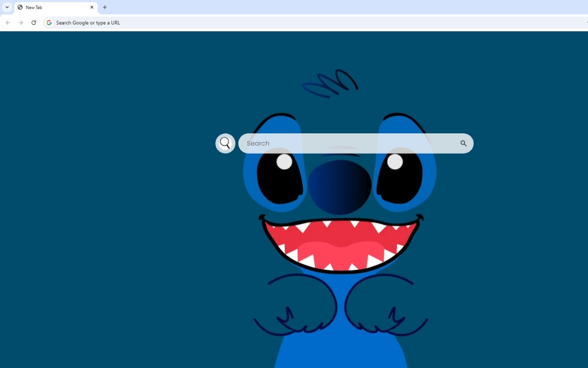Select the forward navigation arrow
The height and width of the screenshot is (368, 588).
click(21, 23)
